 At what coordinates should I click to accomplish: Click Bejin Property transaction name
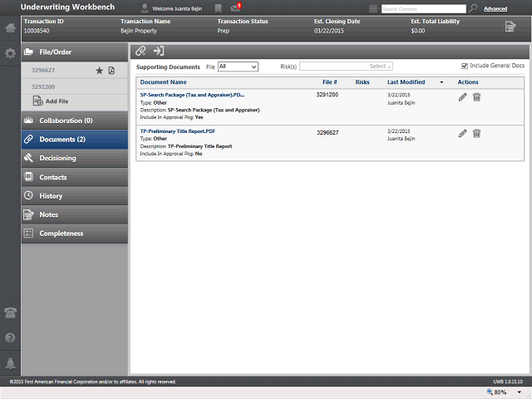(x=139, y=31)
